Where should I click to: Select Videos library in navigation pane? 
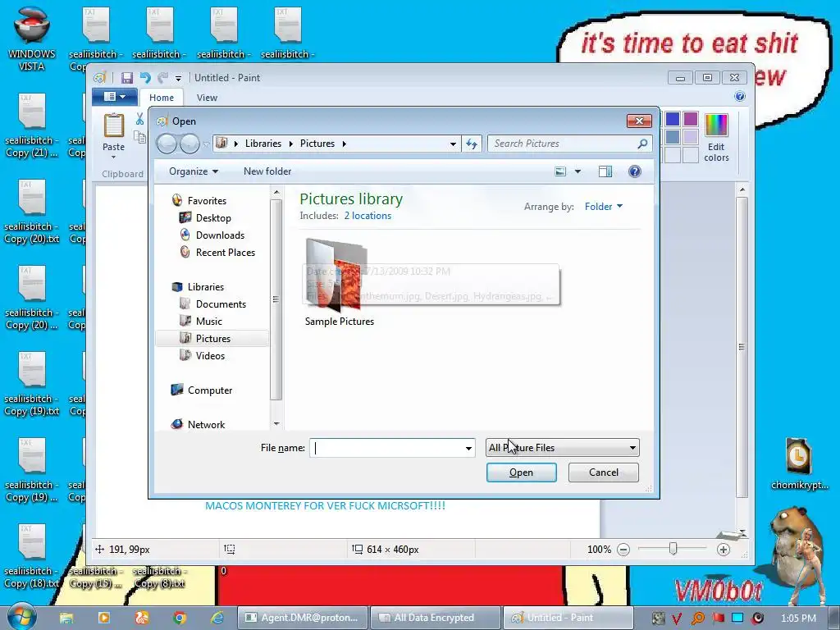pos(209,356)
